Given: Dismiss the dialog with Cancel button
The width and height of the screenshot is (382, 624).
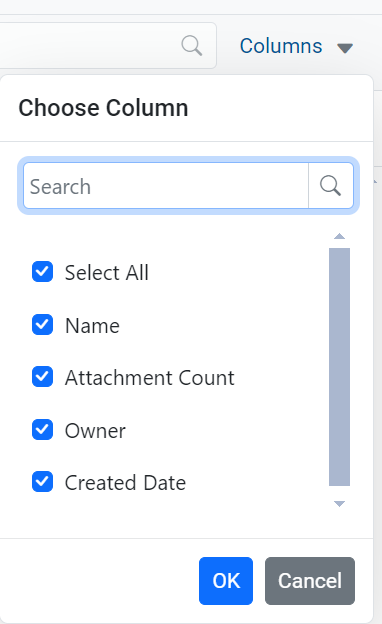Looking at the screenshot, I should (x=310, y=581).
